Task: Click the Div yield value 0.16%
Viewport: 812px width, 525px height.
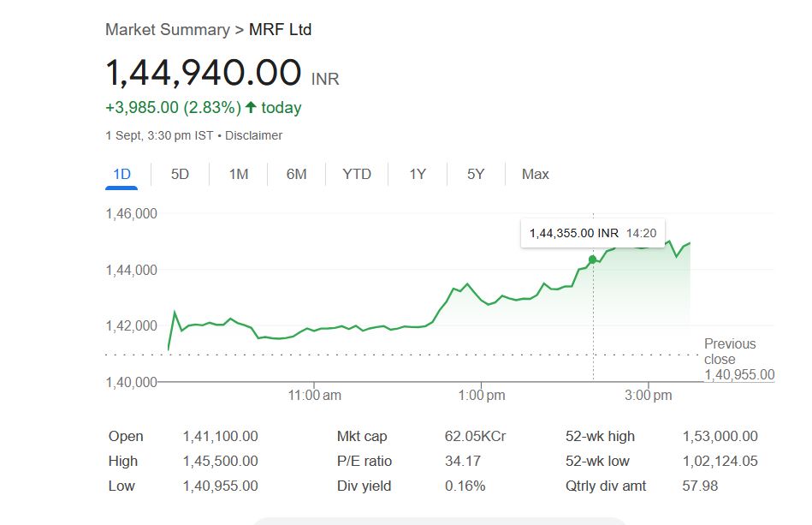Action: pyautogui.click(x=465, y=486)
